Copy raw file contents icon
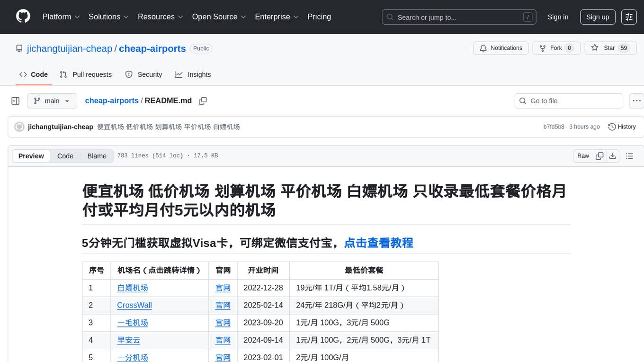 [599, 156]
